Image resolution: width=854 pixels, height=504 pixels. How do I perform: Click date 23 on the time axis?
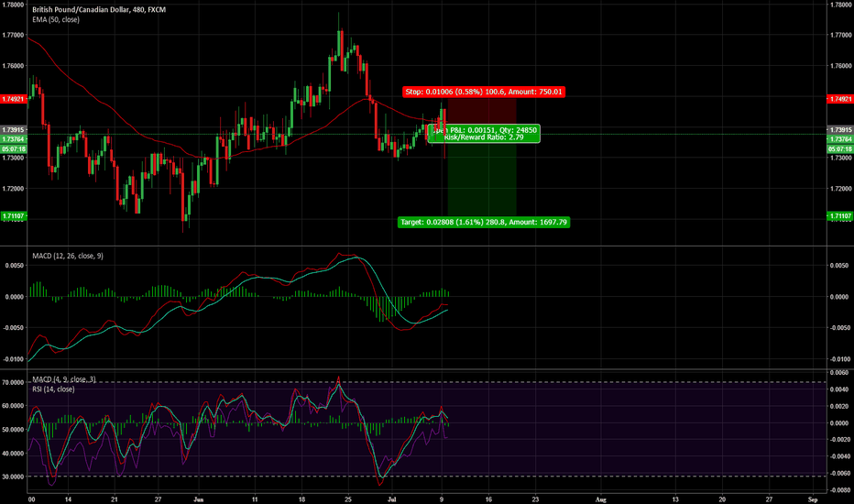[x=535, y=499]
